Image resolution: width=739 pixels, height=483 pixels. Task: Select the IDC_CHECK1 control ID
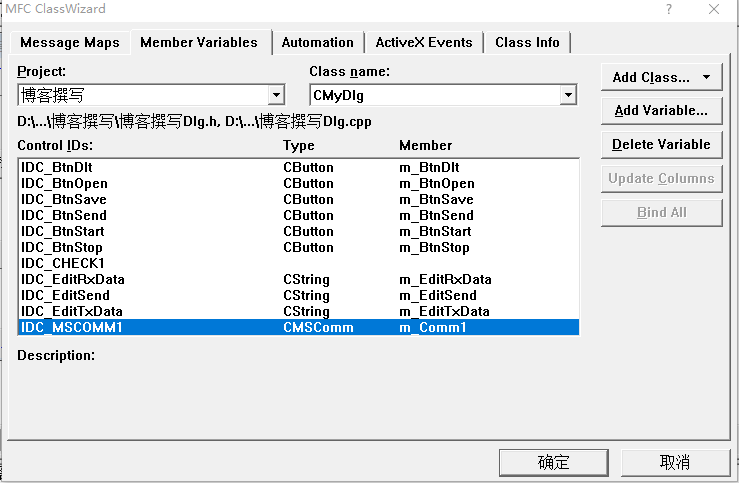coord(63,263)
